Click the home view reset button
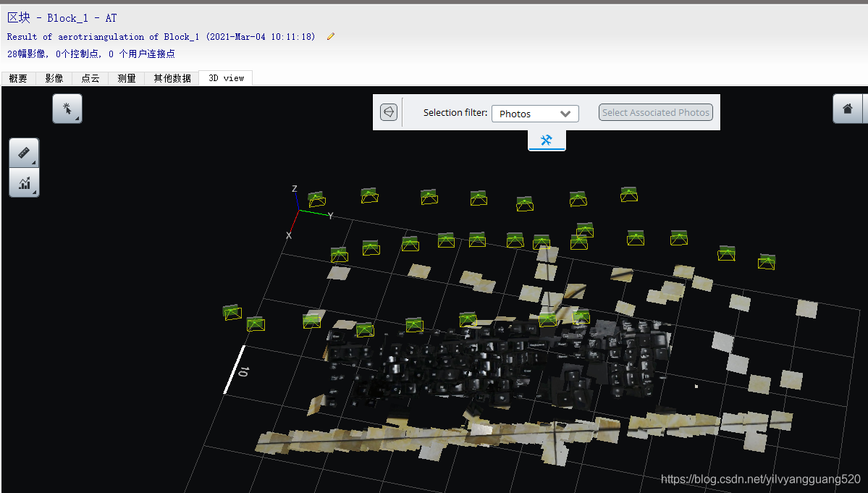 pyautogui.click(x=848, y=109)
